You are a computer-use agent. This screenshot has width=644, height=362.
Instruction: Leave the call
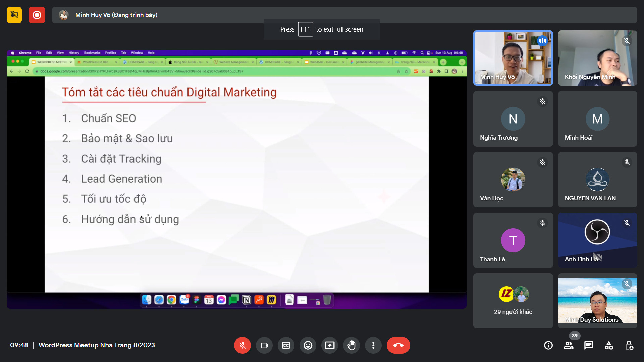[x=398, y=345]
